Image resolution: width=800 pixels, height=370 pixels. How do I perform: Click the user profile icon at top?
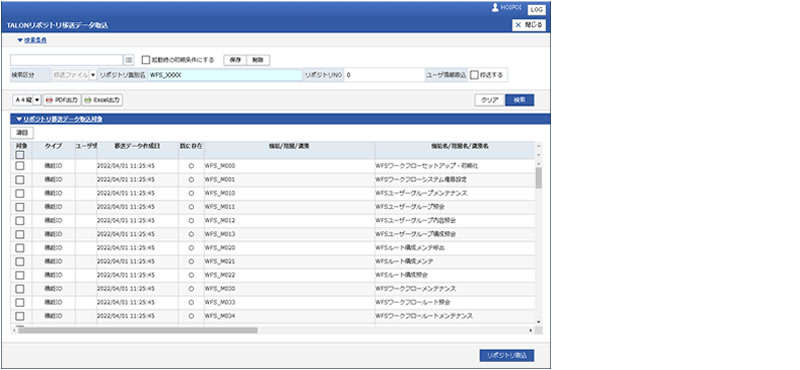coord(495,8)
